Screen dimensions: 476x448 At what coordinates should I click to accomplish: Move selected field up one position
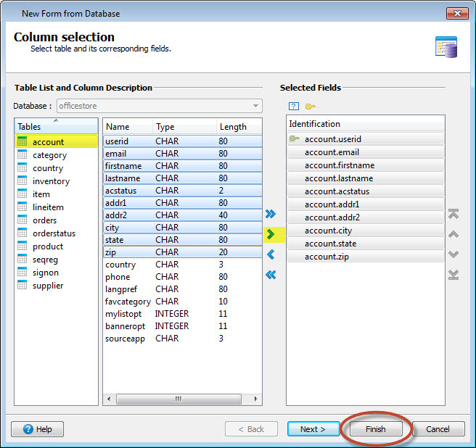click(x=454, y=234)
